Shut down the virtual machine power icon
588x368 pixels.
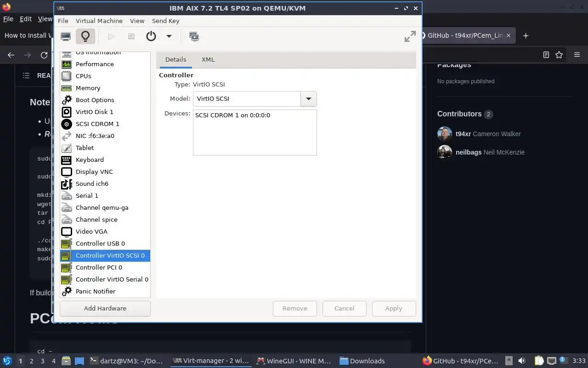tap(151, 36)
